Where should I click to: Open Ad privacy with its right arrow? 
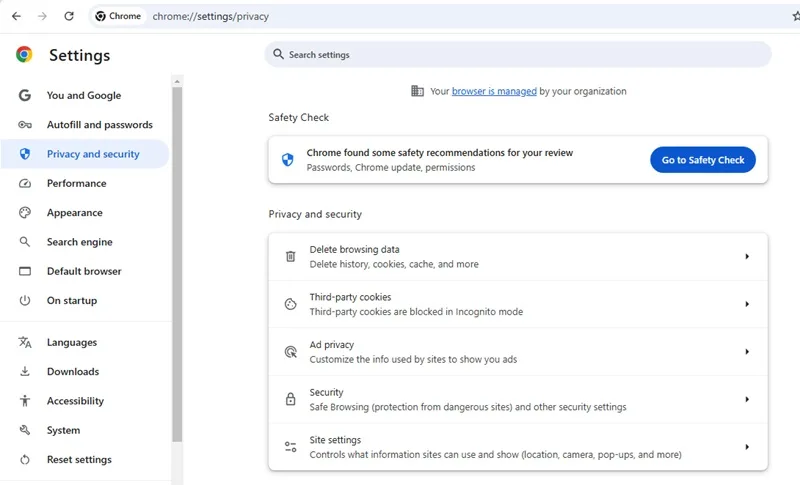click(x=747, y=351)
